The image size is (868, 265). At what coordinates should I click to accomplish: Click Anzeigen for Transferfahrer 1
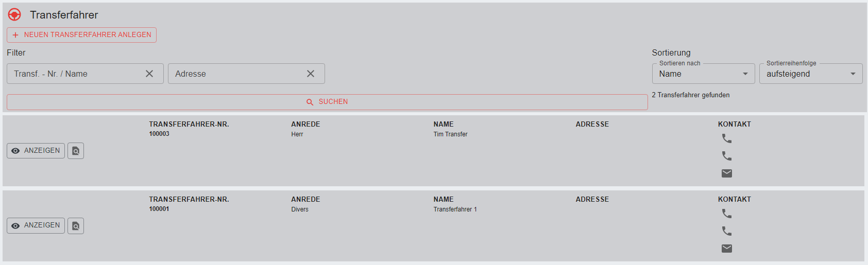click(x=36, y=225)
